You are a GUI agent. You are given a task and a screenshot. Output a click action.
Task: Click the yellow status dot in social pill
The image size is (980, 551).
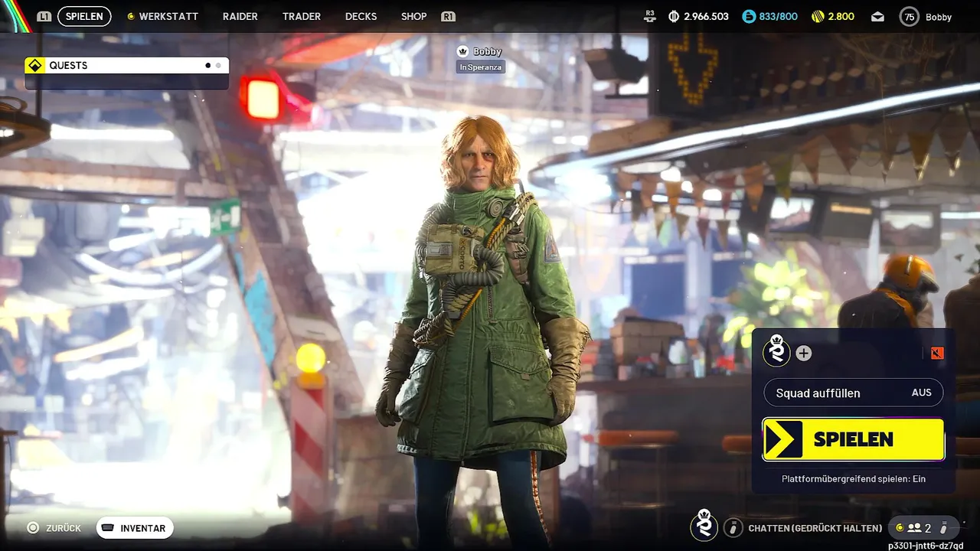coord(900,527)
